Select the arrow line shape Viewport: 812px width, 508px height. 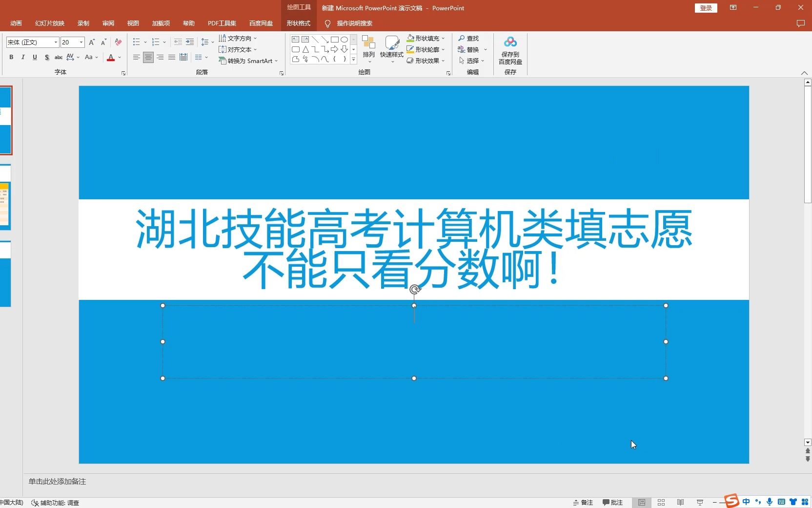pos(325,39)
